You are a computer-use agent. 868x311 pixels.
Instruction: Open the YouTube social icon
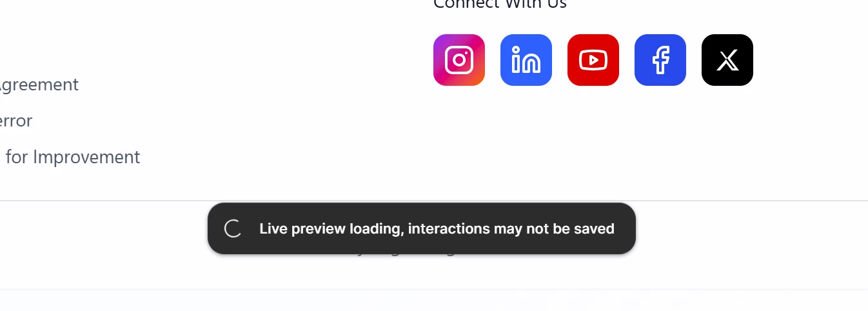pos(593,60)
